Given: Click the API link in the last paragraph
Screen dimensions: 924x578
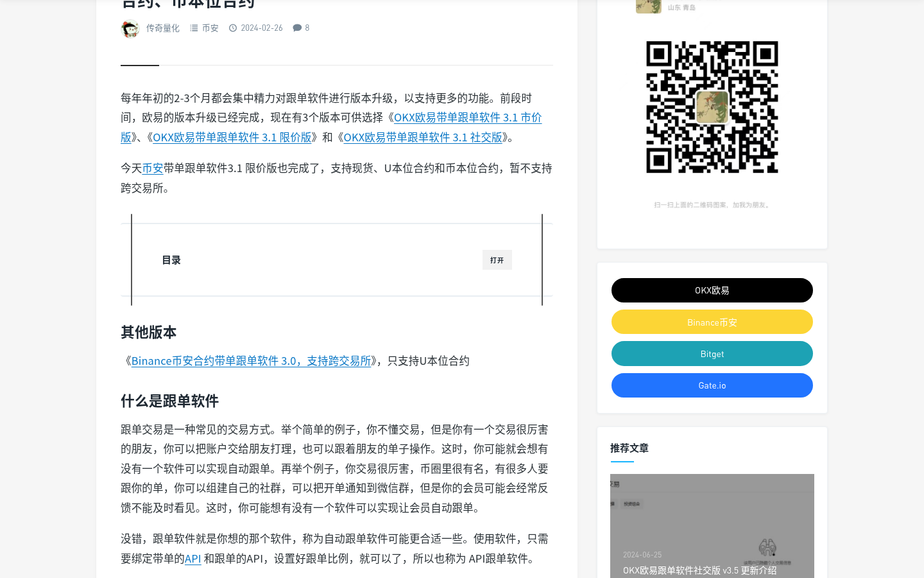Looking at the screenshot, I should coord(193,559).
